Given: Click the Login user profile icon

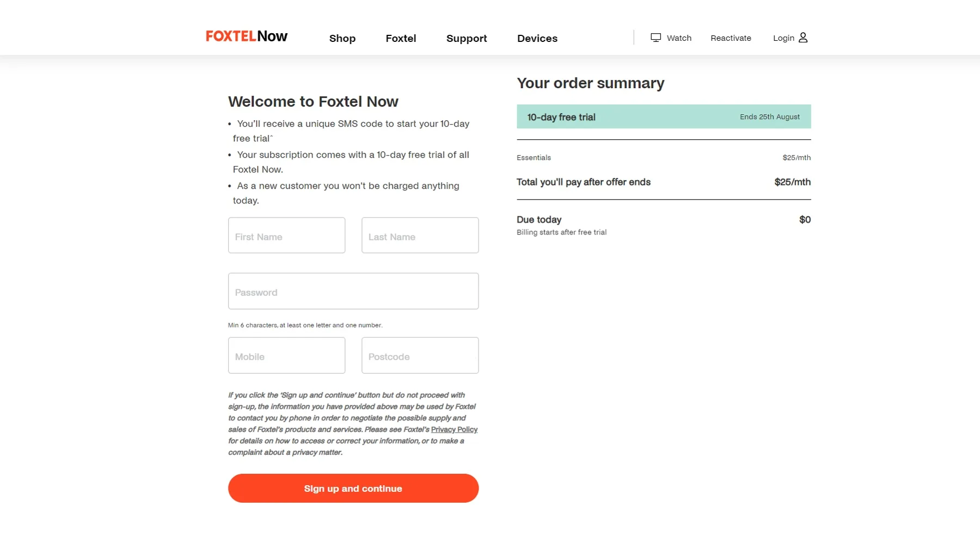Looking at the screenshot, I should click(x=803, y=38).
